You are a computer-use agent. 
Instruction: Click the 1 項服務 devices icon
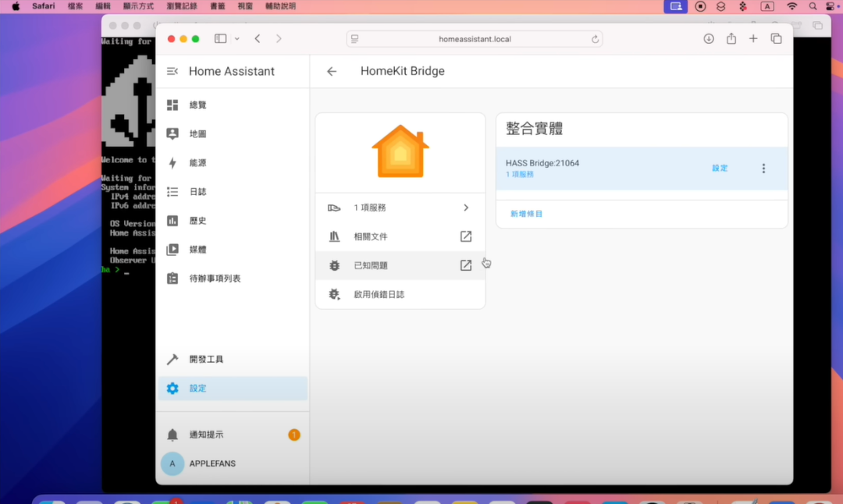click(334, 208)
